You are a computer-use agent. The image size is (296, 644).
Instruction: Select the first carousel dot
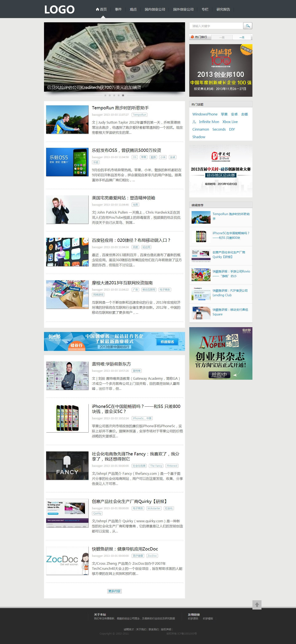pyautogui.click(x=105, y=95)
